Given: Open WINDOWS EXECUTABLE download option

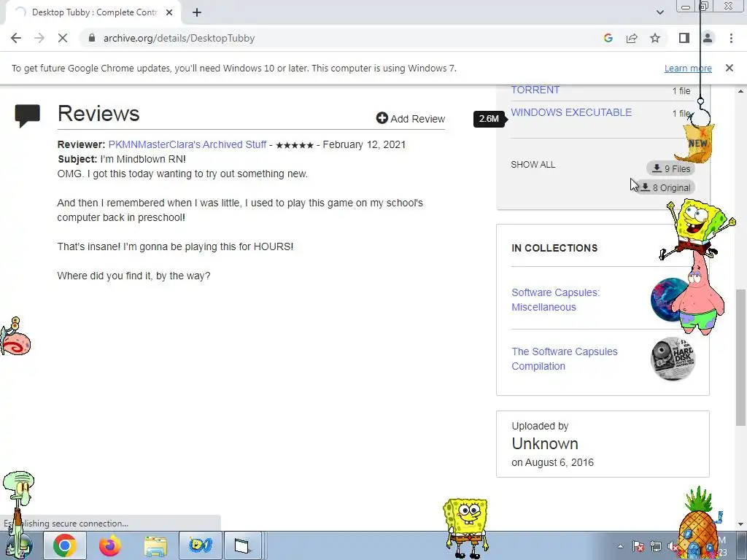Looking at the screenshot, I should pos(571,112).
